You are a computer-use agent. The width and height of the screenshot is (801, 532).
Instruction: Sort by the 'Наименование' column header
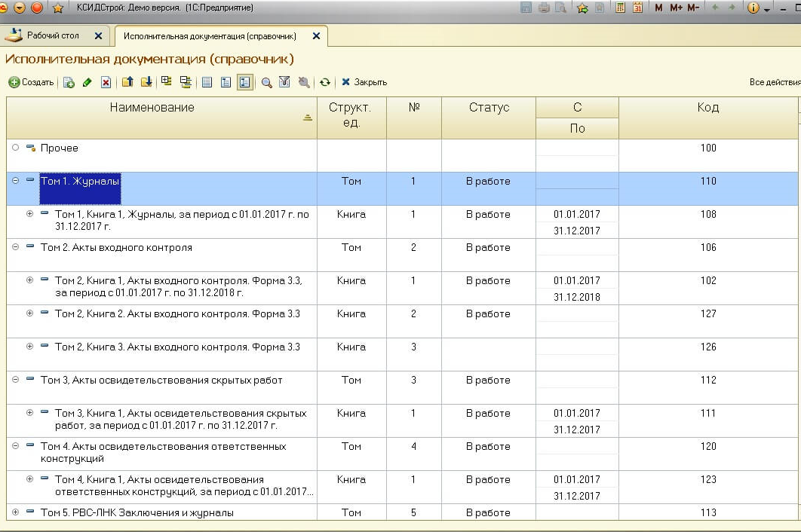152,108
